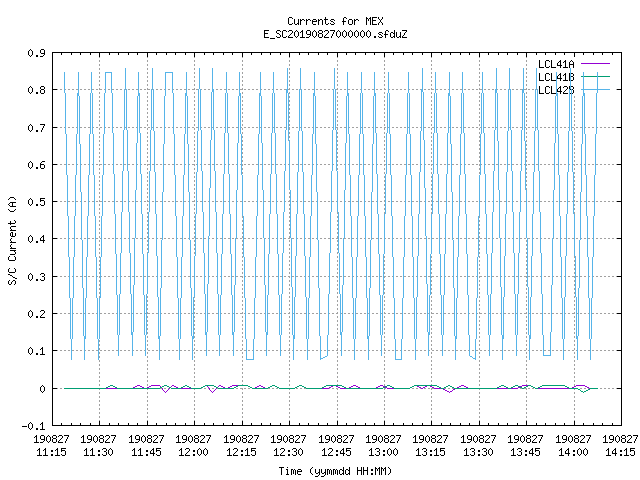Click the 0.5 y-axis tick value
This screenshot has height=480, width=640.
pos(36,202)
